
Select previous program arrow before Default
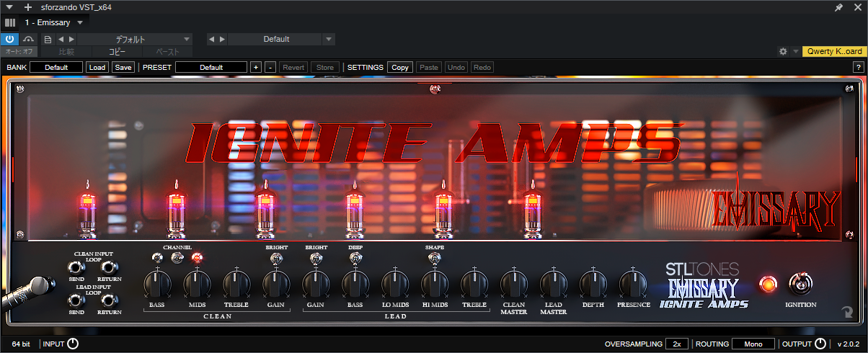212,39
